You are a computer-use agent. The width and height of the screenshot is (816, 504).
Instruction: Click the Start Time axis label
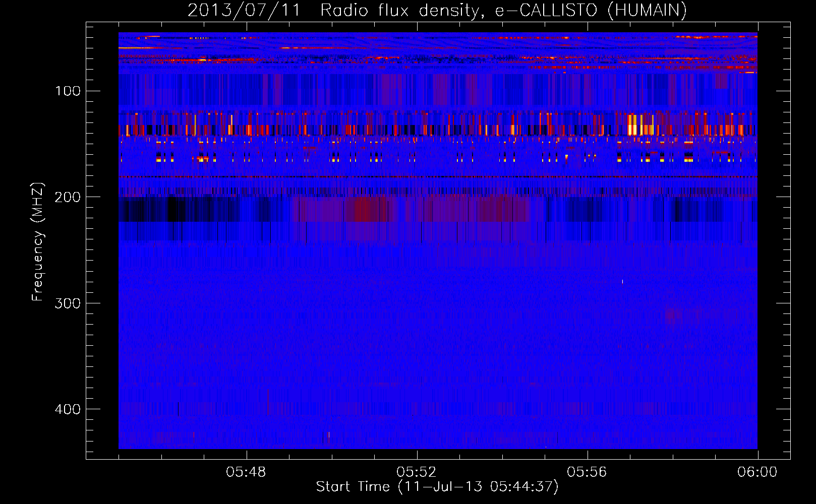(x=437, y=487)
